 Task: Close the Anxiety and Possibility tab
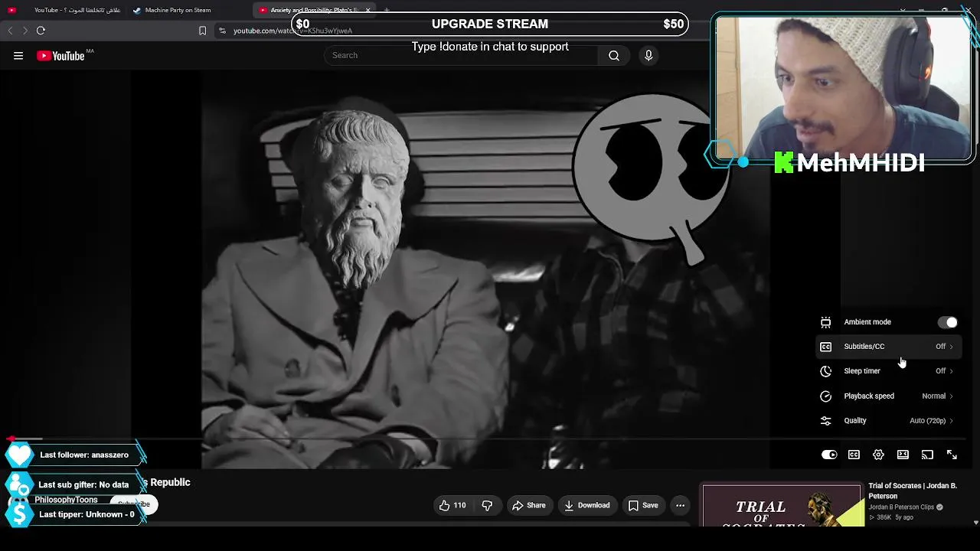coord(367,10)
